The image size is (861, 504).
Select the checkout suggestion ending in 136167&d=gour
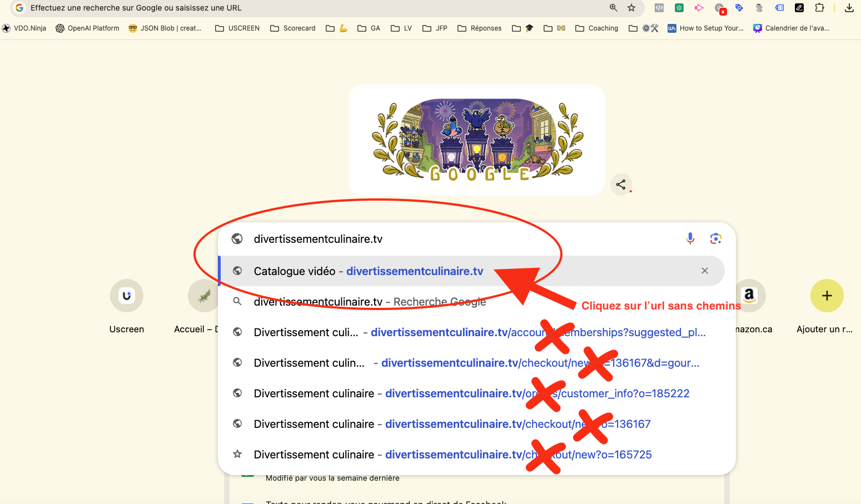[x=472, y=363]
